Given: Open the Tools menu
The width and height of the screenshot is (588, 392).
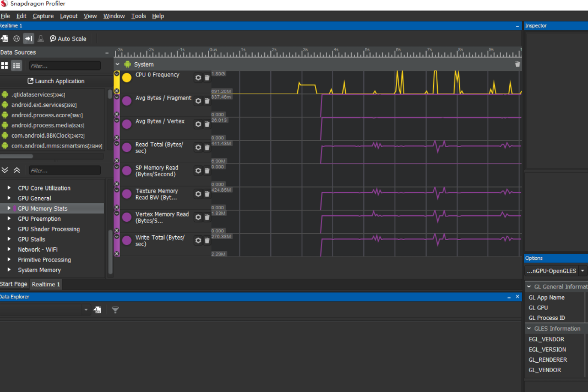Looking at the screenshot, I should tap(138, 16).
